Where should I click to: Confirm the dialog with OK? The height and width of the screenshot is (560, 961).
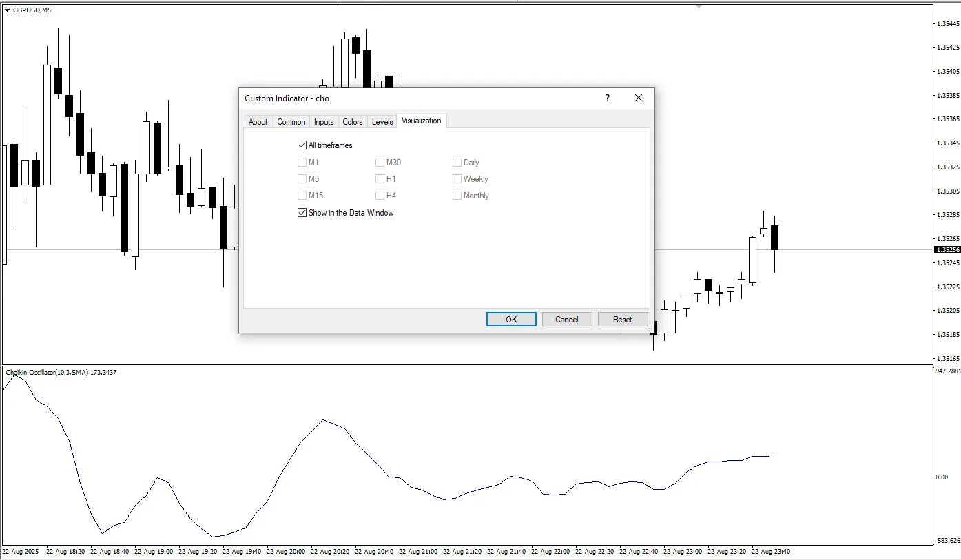pyautogui.click(x=511, y=320)
